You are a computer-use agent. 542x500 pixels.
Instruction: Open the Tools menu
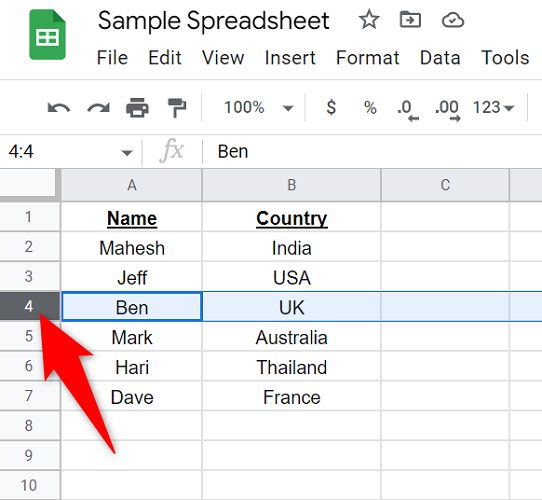(505, 57)
